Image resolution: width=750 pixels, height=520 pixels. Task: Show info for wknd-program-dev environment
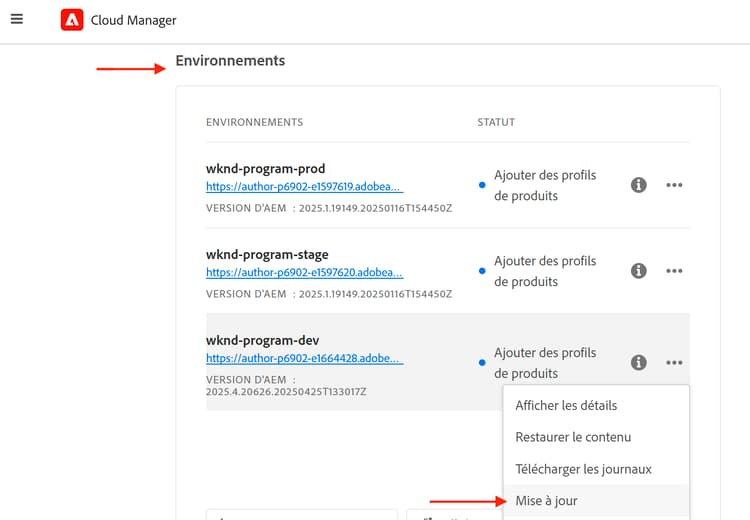point(639,362)
